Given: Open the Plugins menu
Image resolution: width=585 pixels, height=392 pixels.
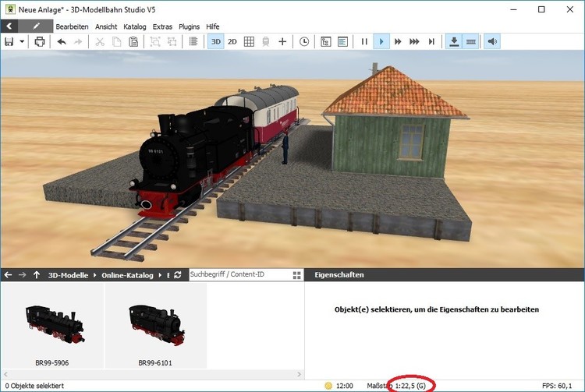Looking at the screenshot, I should [189, 26].
